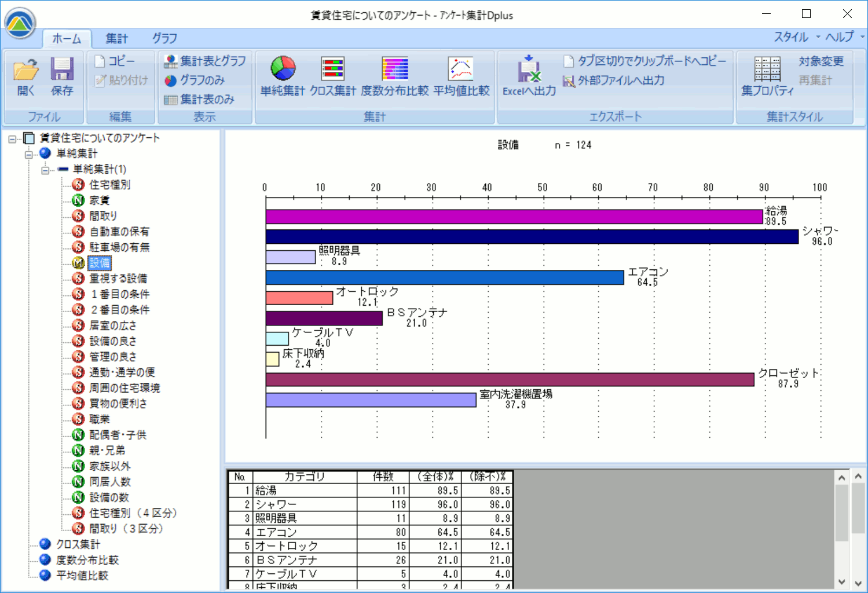
Task: Click the 給湯 cell in table
Action: point(305,490)
